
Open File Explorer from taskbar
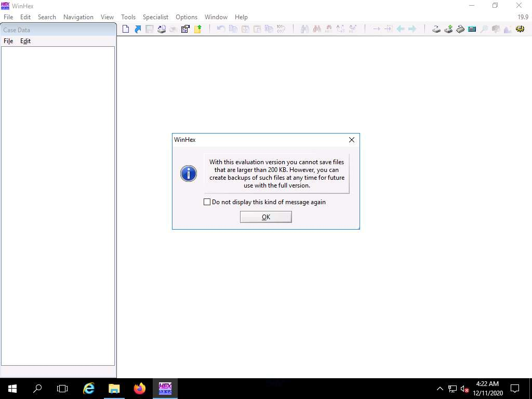[114, 389]
